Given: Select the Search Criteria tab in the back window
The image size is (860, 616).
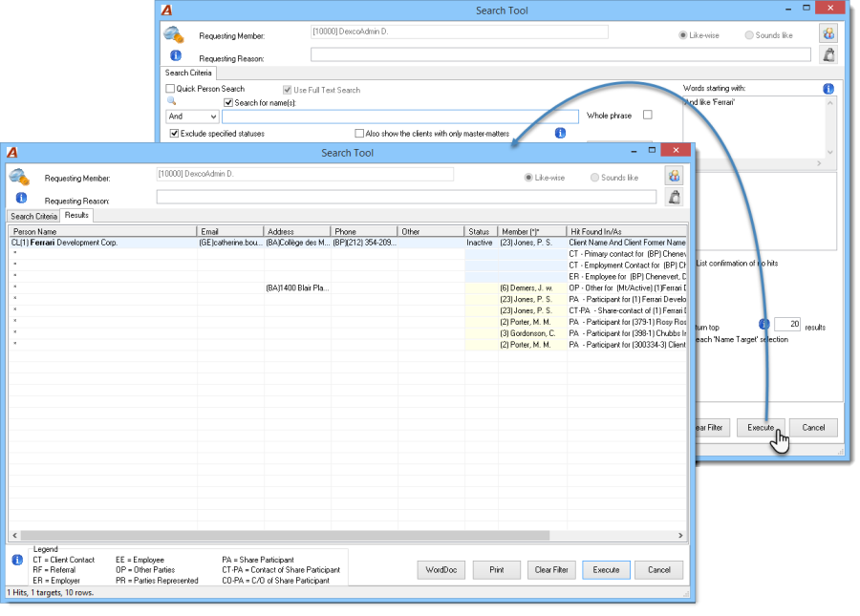Looking at the screenshot, I should pyautogui.click(x=188, y=73).
